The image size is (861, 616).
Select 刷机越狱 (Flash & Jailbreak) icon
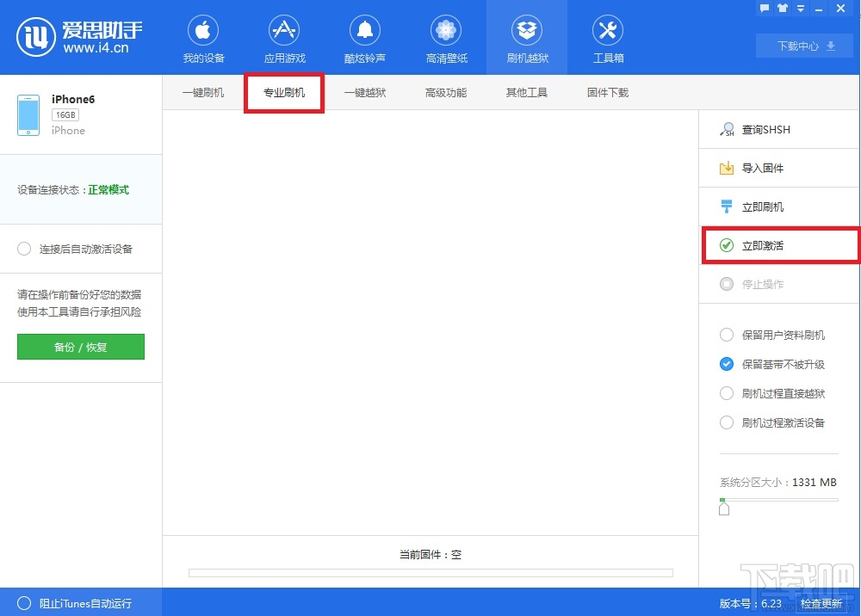coord(526,38)
